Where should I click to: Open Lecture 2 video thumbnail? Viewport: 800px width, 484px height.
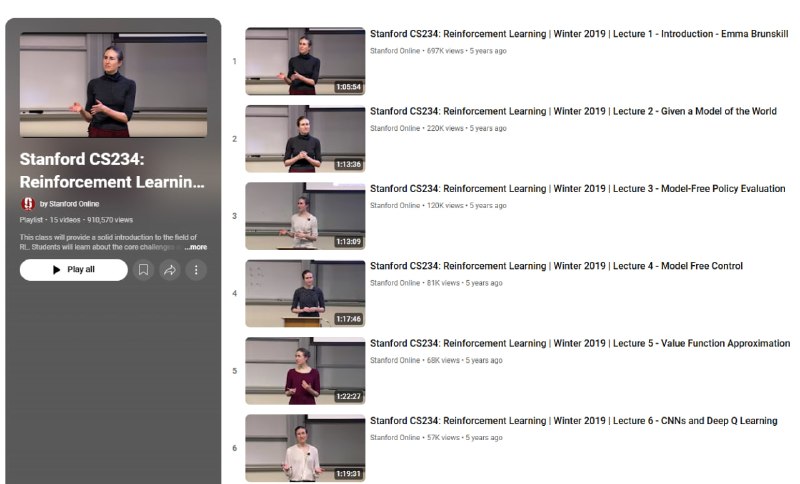click(x=305, y=139)
